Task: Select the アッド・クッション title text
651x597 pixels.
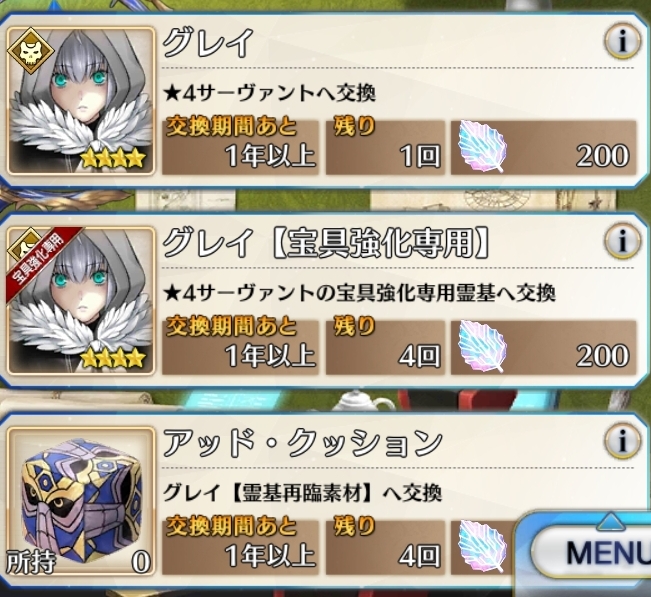Action: click(x=303, y=443)
